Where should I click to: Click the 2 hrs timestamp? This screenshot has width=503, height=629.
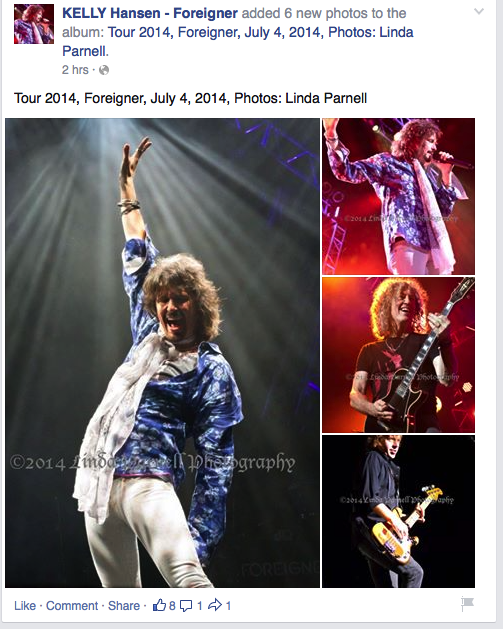point(75,70)
